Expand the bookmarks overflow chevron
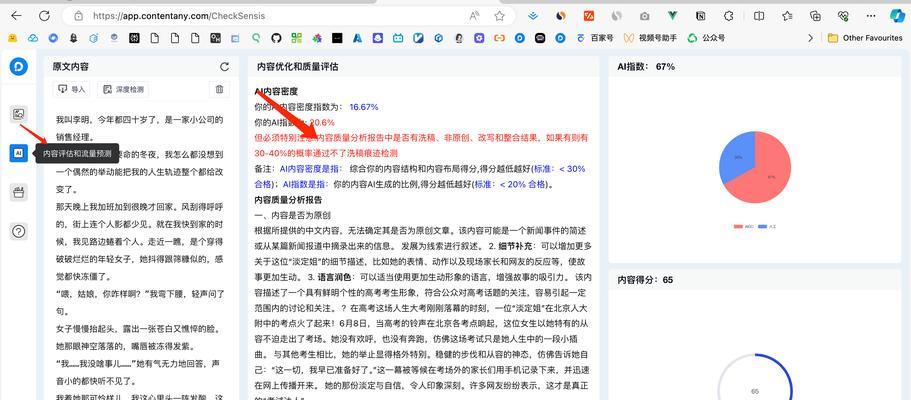The image size is (911, 400). click(810, 38)
